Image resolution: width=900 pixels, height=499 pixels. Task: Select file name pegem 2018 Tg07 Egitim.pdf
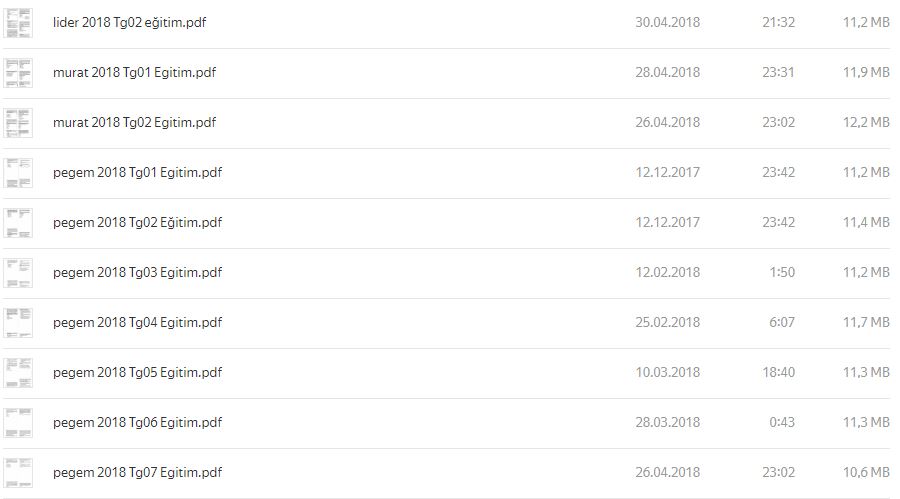point(137,472)
